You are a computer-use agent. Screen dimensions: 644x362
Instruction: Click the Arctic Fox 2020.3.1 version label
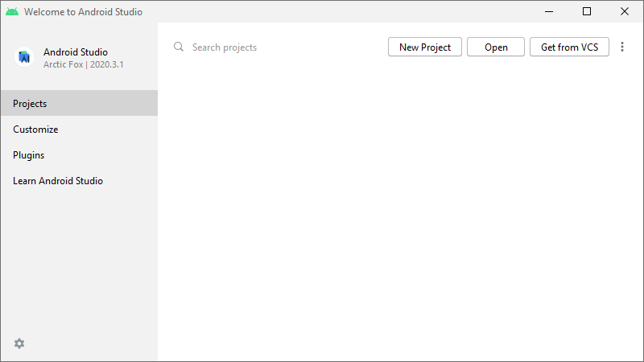click(x=84, y=64)
